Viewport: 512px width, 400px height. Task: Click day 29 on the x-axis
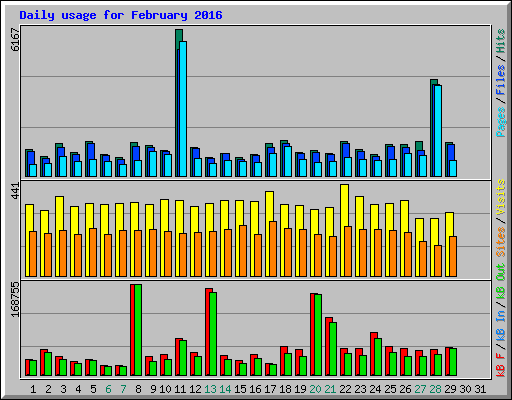coord(450,389)
